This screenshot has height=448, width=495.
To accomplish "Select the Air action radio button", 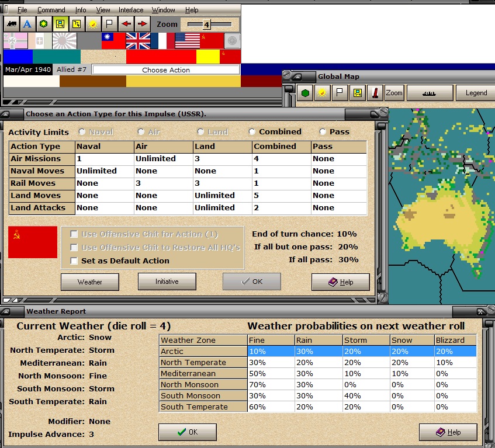I will 141,131.
